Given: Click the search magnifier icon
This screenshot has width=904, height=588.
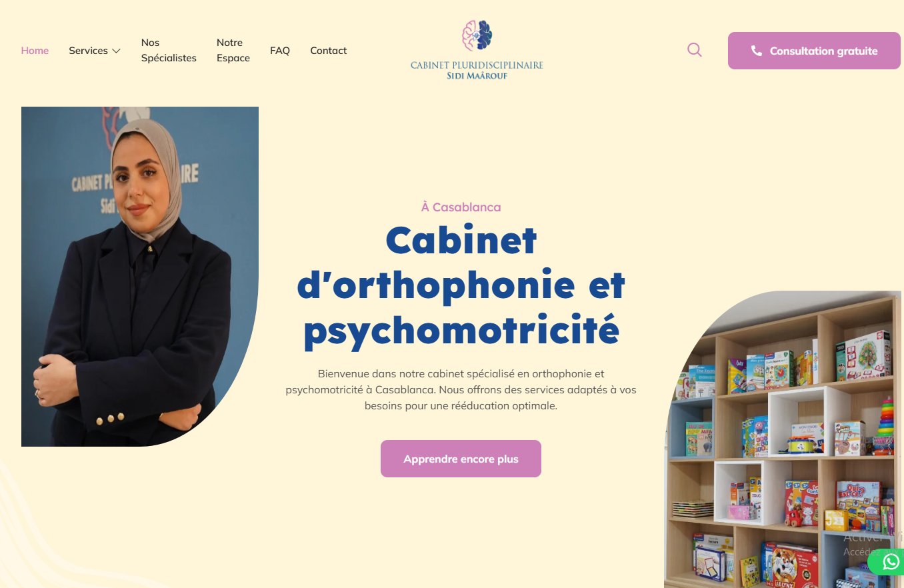Looking at the screenshot, I should click(694, 50).
